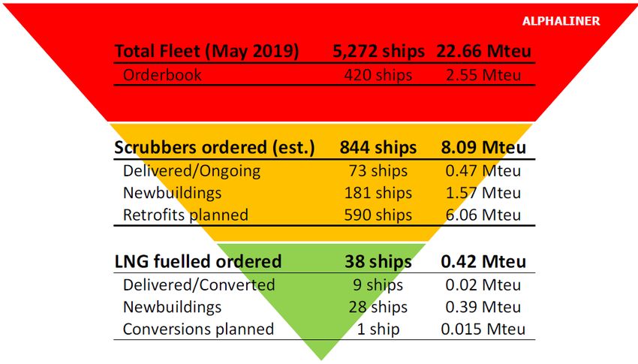Select the Conversions planned label
Viewport: 638px width, 364px height.
pos(198,329)
